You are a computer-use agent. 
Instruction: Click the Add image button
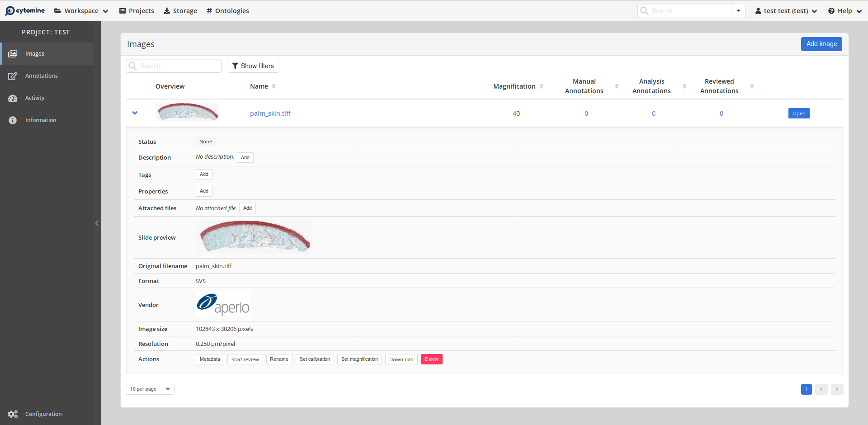click(821, 44)
